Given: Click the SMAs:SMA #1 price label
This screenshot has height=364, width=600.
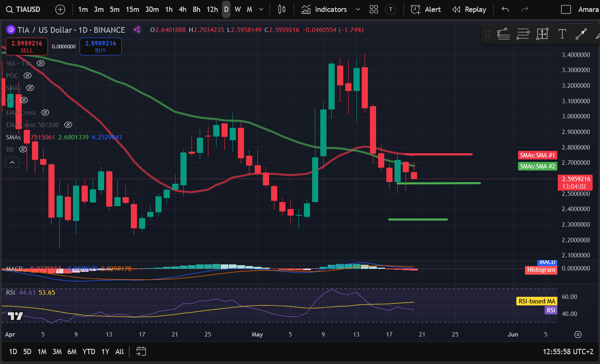Looking at the screenshot, I should click(x=537, y=155).
